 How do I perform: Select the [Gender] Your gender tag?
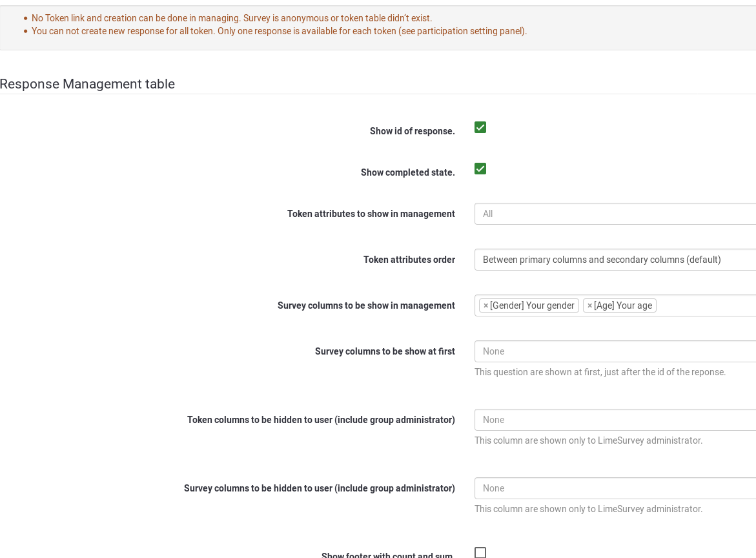[x=532, y=305]
